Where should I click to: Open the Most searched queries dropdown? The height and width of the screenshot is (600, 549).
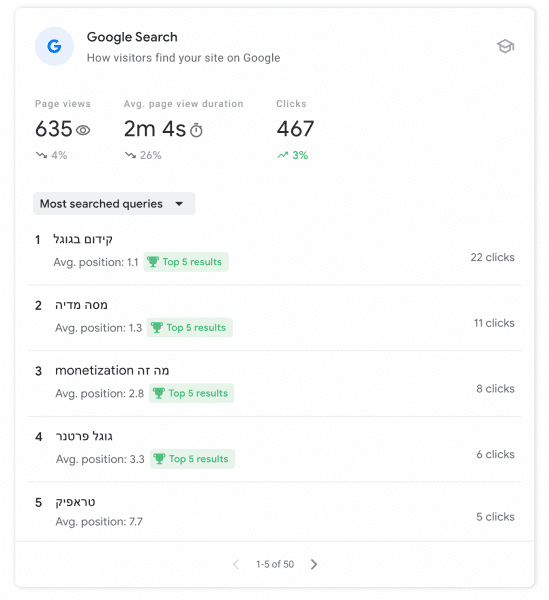click(114, 204)
